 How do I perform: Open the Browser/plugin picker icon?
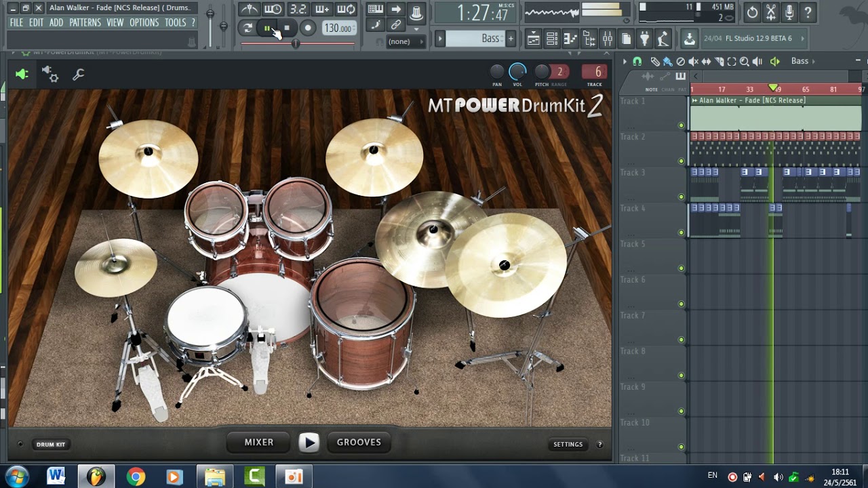pyautogui.click(x=589, y=39)
